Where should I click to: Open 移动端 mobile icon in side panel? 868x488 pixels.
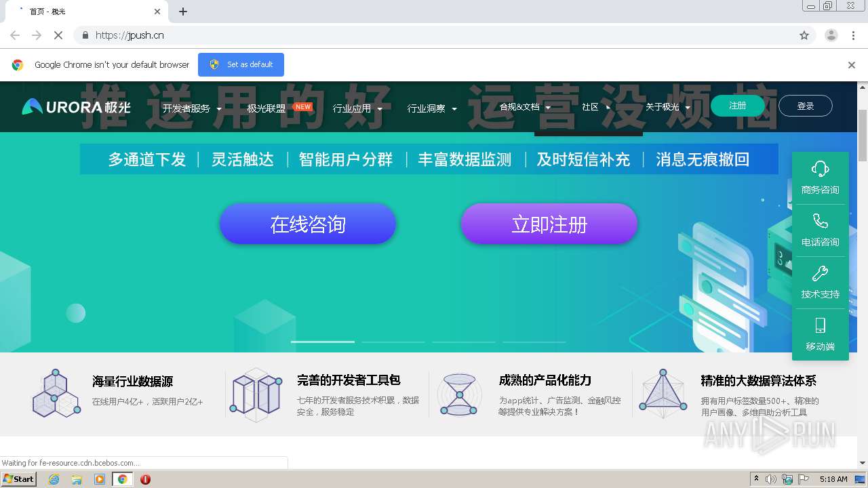coord(820,325)
